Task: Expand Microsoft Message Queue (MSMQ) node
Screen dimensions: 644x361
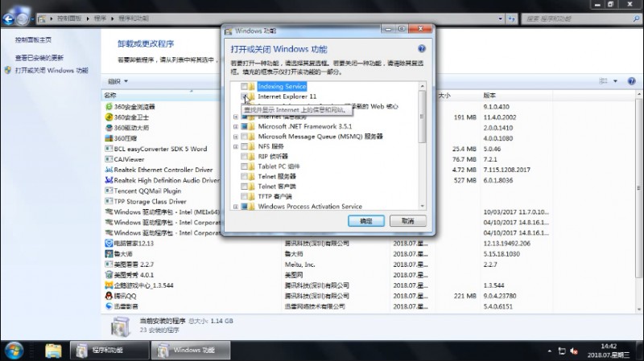Action: point(236,137)
